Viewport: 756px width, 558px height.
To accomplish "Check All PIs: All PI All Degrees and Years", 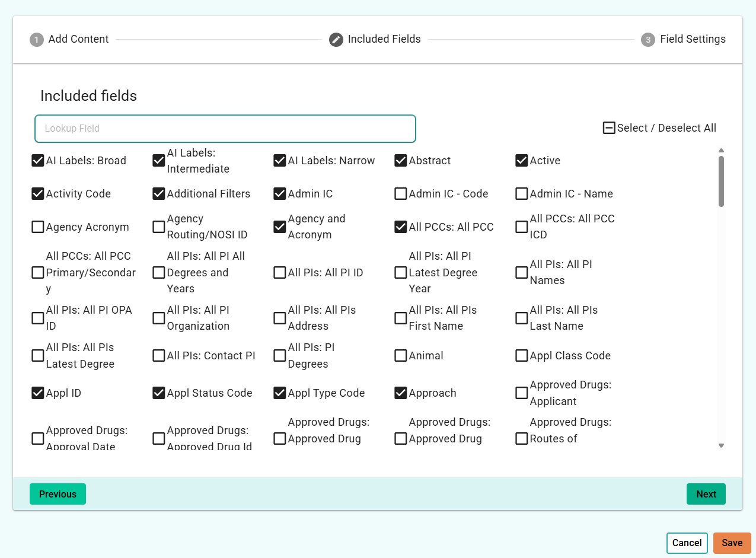I will click(159, 273).
